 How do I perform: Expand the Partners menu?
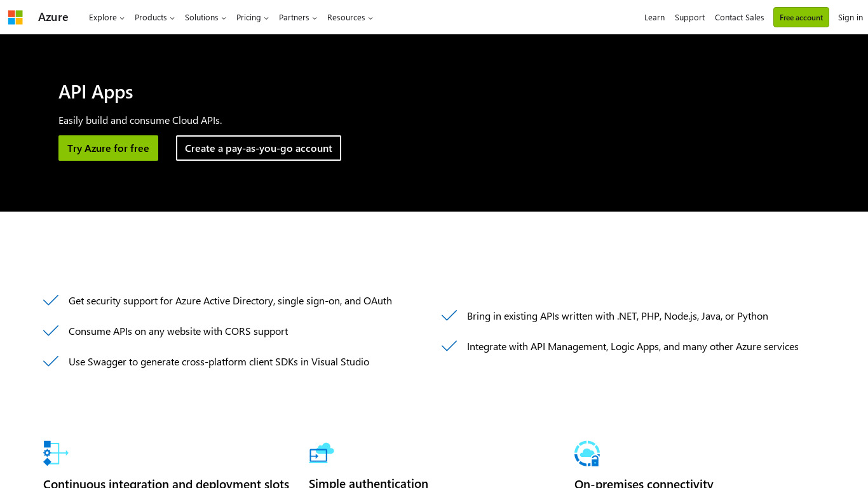pyautogui.click(x=298, y=18)
